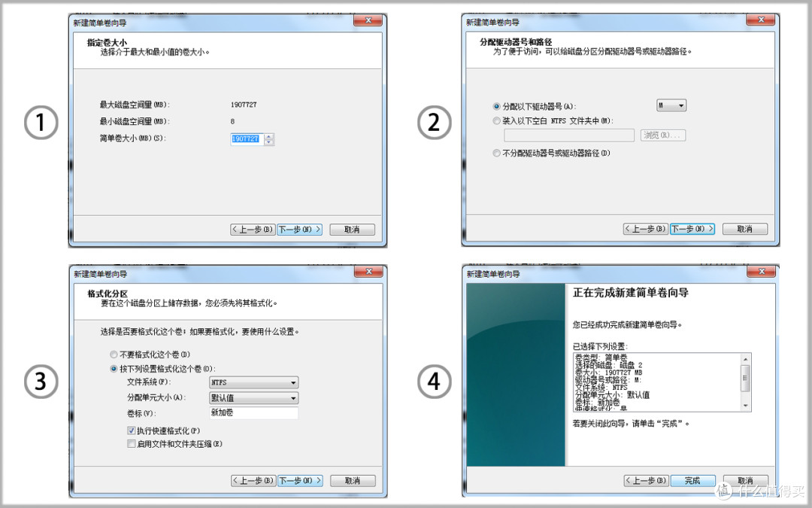Open the 分配单元大小 默认值 dropdown

254,398
